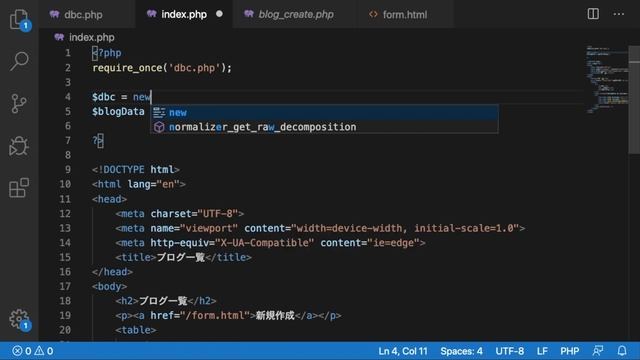
Task: Click line number 9 in the gutter
Action: tap(68, 169)
